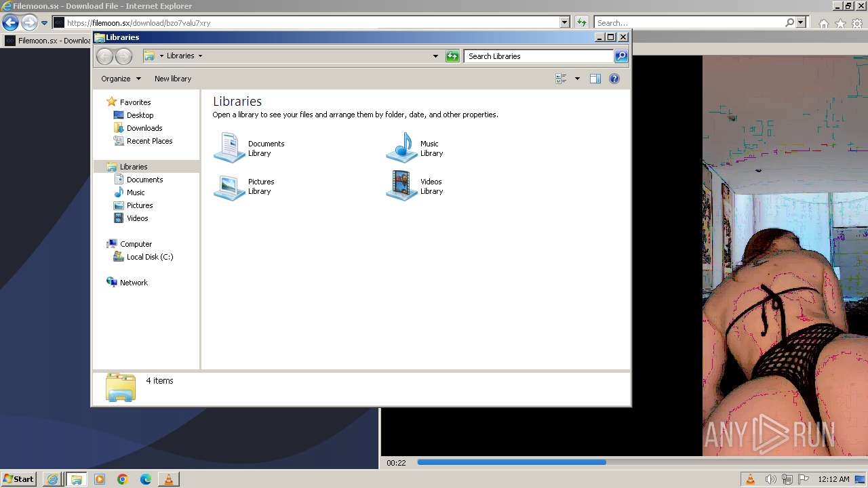This screenshot has height=488, width=868.
Task: Open Internet Explorer from taskbar
Action: click(53, 479)
